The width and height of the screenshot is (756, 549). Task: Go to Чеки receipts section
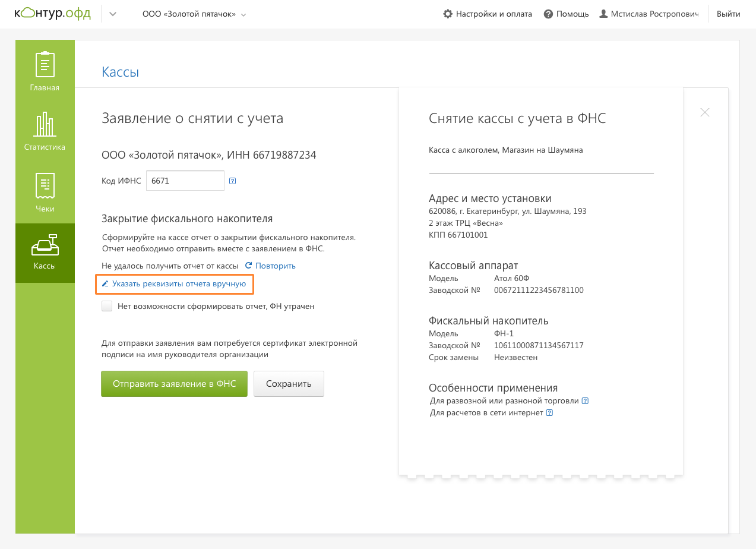pos(45,192)
